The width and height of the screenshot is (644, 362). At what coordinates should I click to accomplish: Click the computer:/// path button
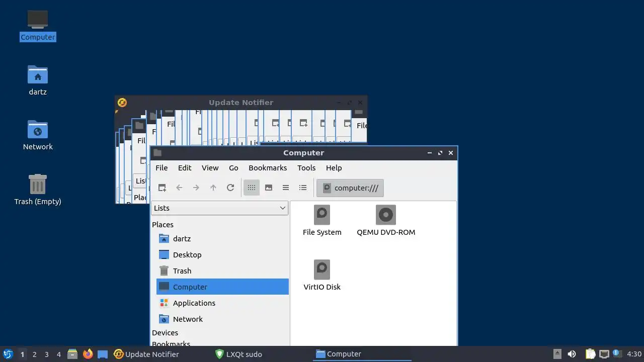pos(350,188)
